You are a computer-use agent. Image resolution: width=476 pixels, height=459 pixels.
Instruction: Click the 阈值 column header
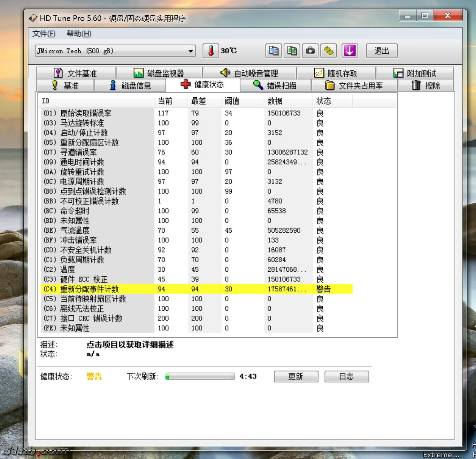pos(243,101)
